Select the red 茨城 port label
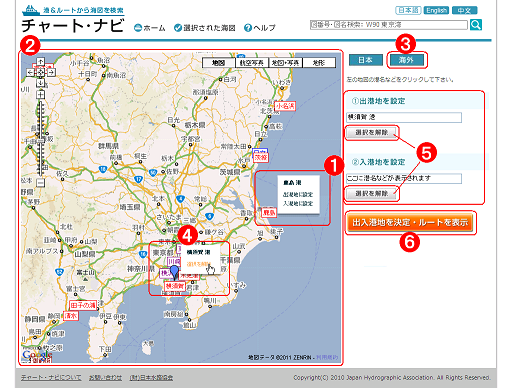The image size is (512, 388). pyautogui.click(x=261, y=158)
